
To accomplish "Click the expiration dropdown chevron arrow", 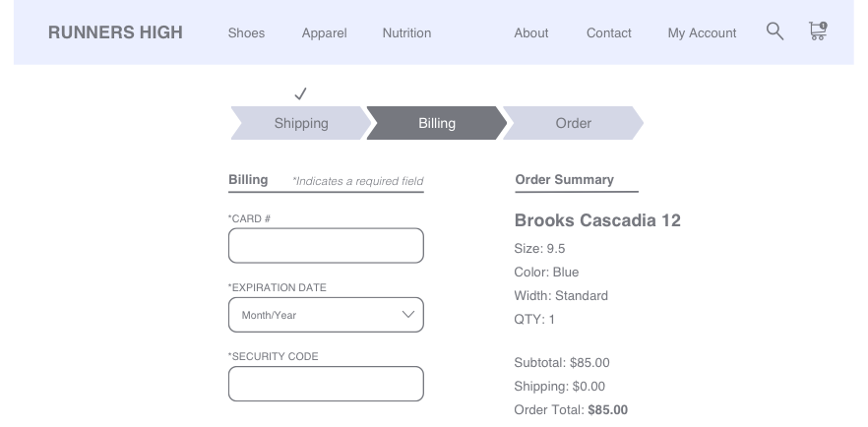I will point(408,315).
